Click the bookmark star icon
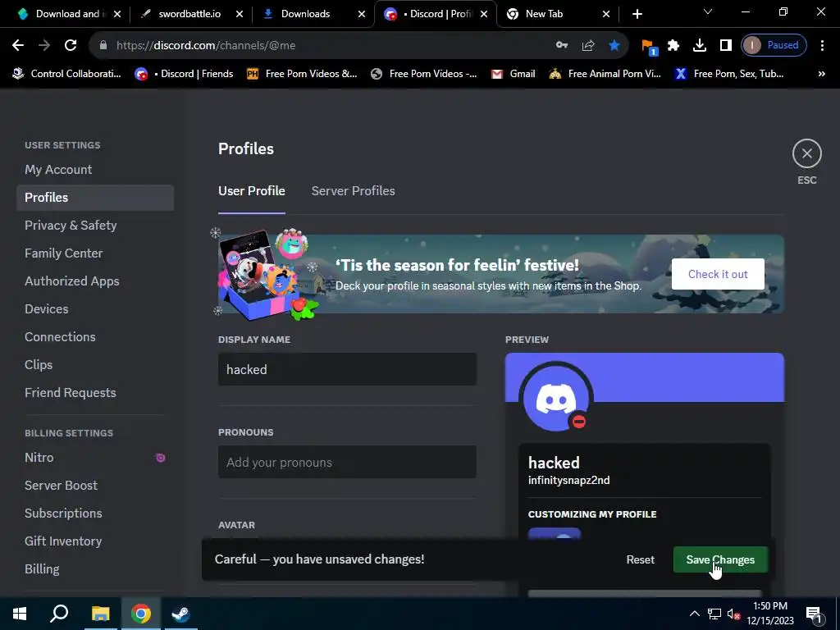Image resolution: width=840 pixels, height=630 pixels. [614, 46]
